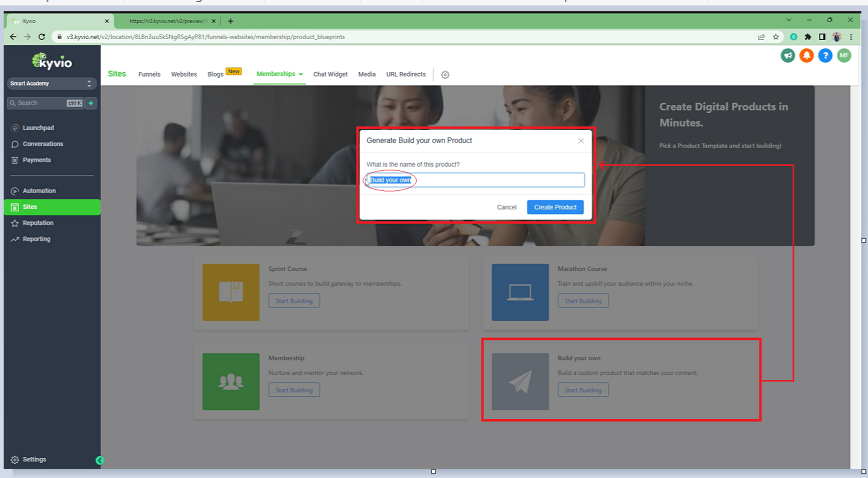Open the browser extensions puzzle icon

click(807, 36)
